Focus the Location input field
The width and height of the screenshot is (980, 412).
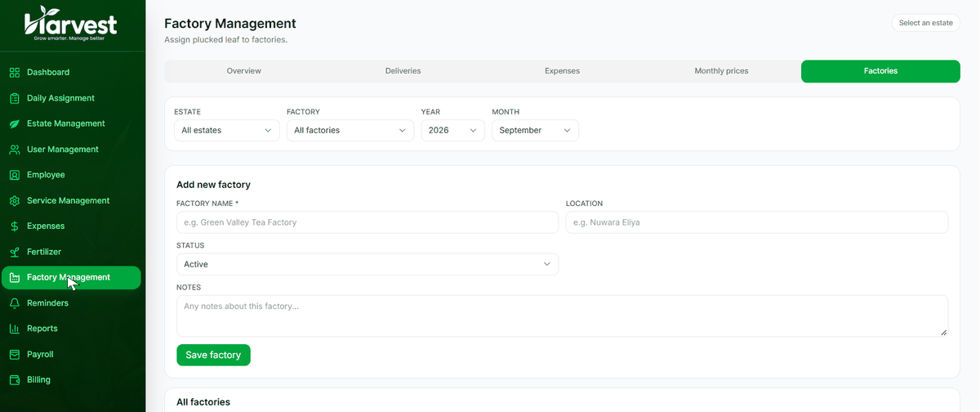click(757, 222)
